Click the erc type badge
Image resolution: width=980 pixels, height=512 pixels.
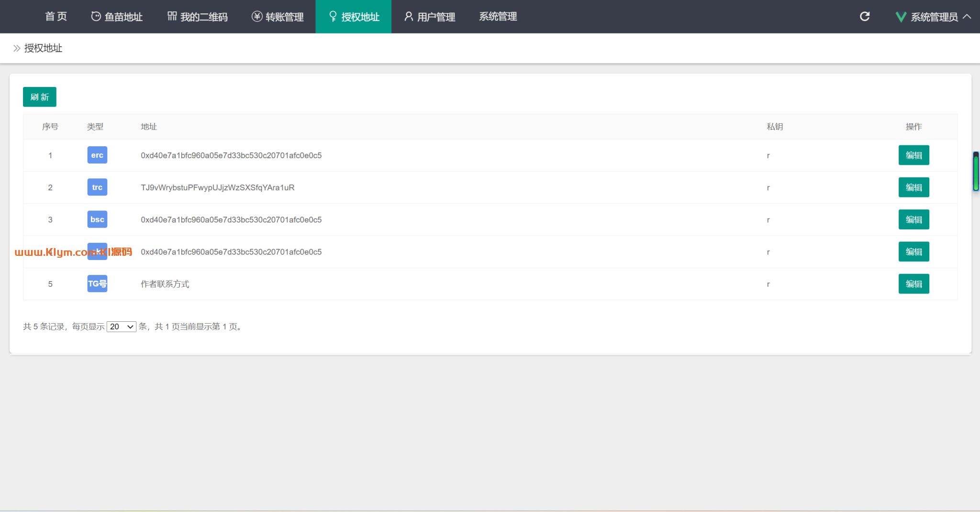click(97, 155)
